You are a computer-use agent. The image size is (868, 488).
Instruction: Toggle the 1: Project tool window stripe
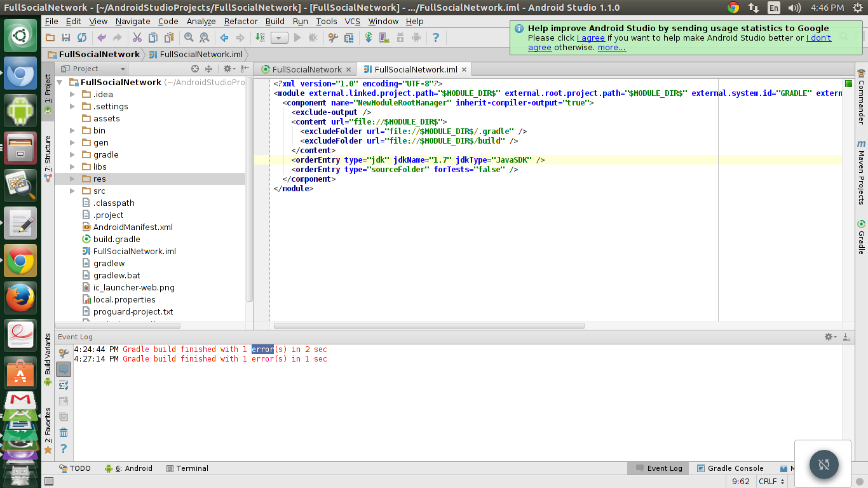tap(48, 93)
